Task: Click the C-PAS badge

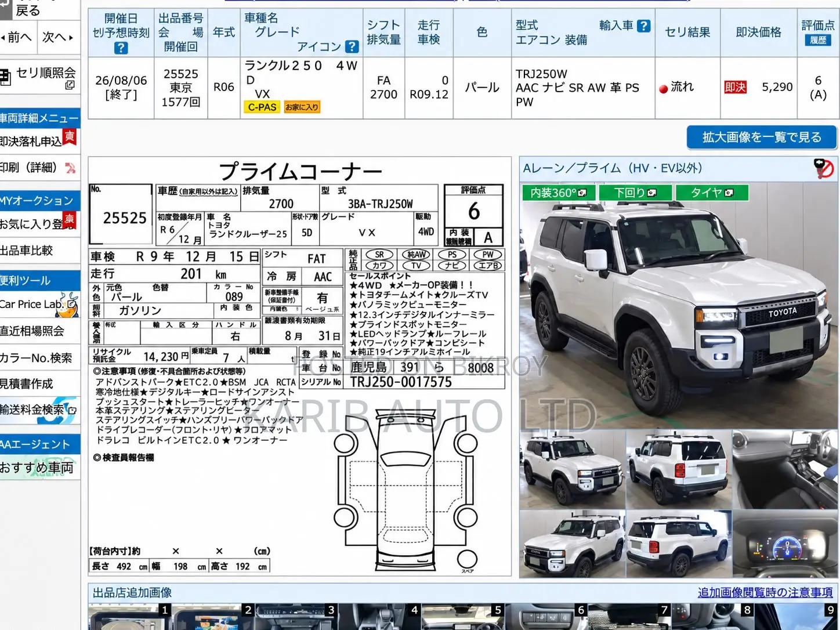Action: tap(262, 107)
